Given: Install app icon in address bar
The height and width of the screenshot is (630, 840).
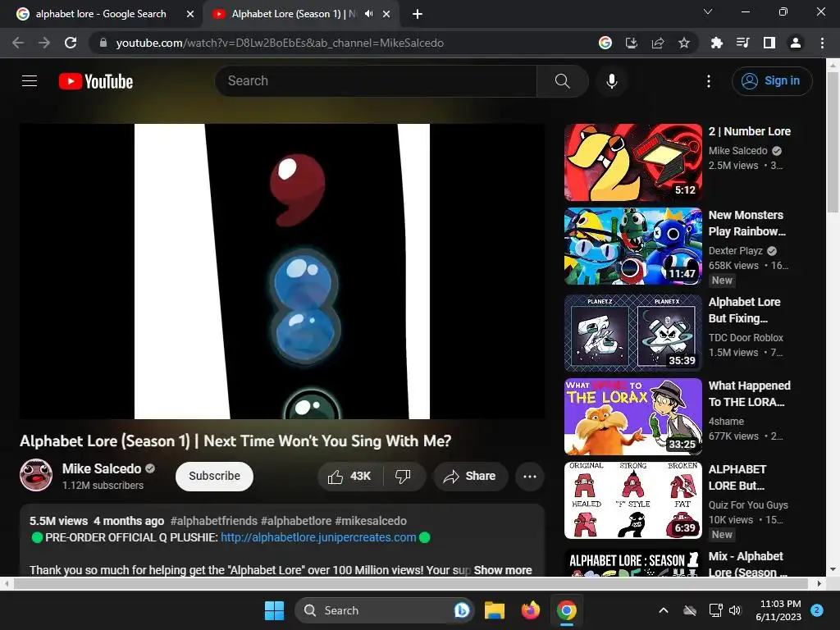Looking at the screenshot, I should click(x=632, y=43).
